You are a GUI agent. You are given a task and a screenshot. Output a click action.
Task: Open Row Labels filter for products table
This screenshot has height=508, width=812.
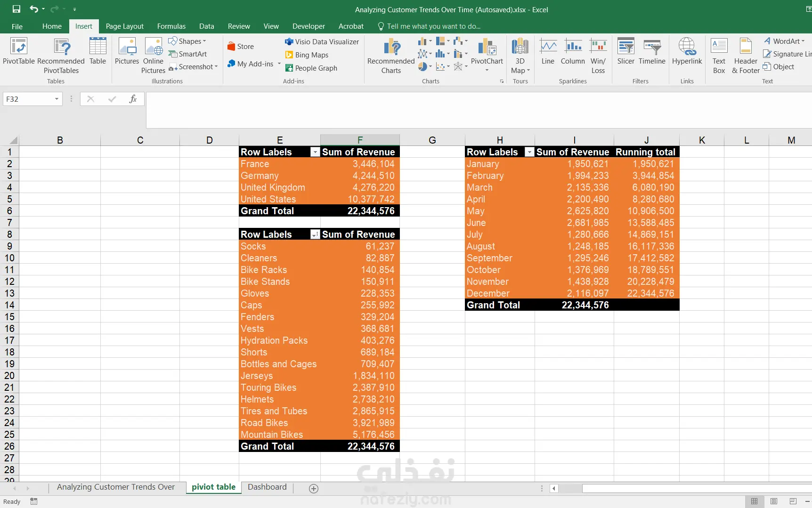coord(315,234)
